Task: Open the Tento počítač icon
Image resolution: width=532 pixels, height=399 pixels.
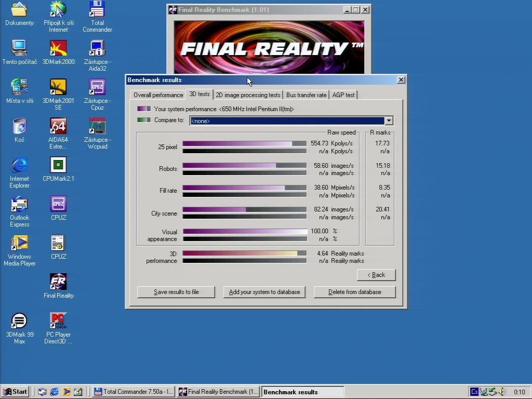Action: (19, 52)
